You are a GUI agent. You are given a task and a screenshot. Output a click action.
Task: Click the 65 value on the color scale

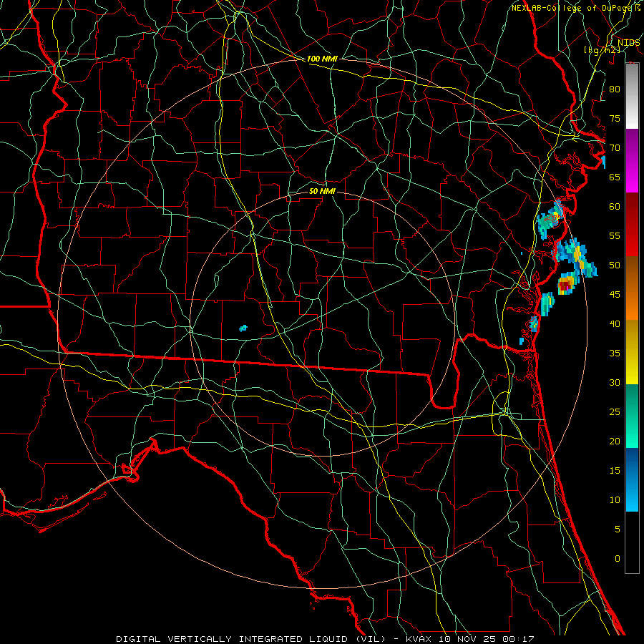coord(615,177)
